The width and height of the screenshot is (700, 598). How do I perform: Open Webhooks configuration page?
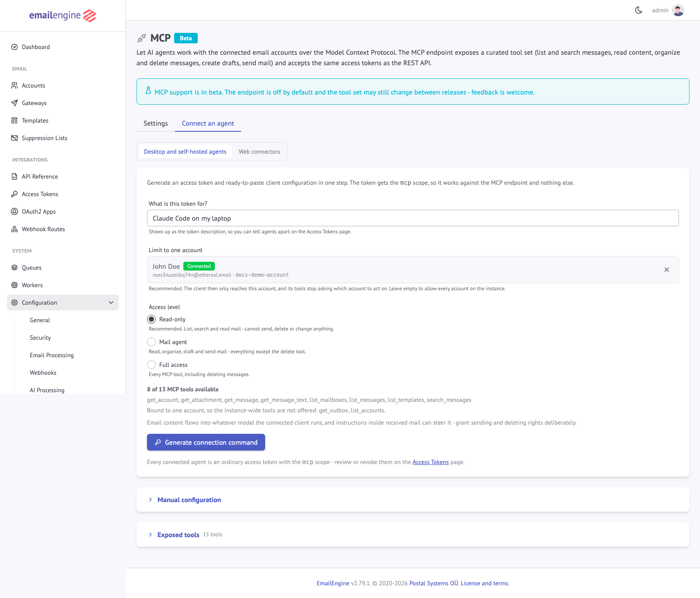pos(43,373)
